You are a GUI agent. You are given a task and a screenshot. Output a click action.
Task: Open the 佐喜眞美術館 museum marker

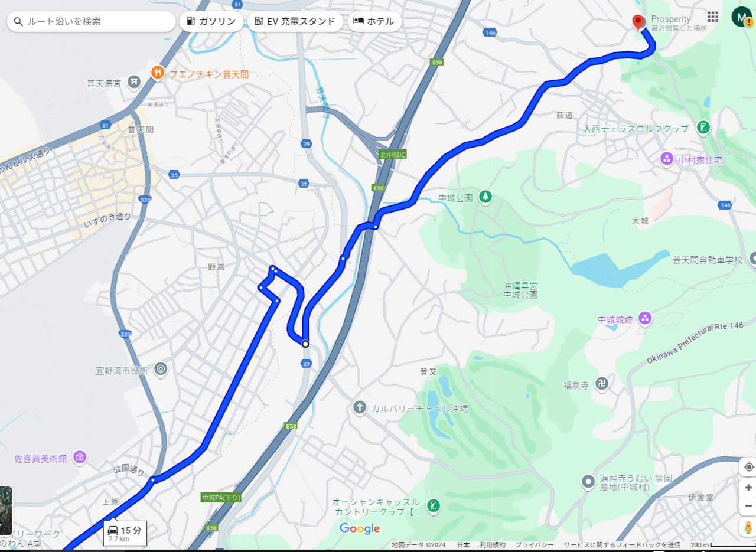(x=80, y=458)
